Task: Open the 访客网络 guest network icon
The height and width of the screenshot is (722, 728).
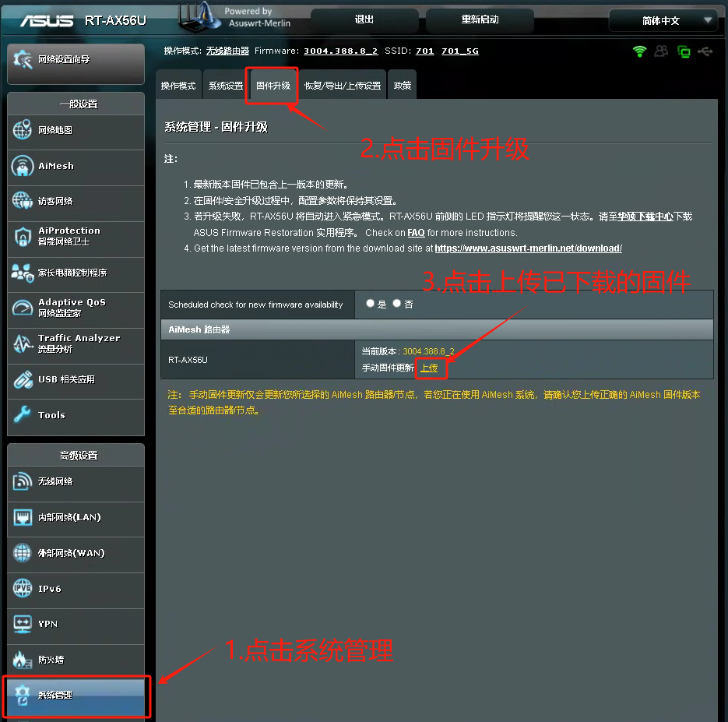Action: point(23,201)
